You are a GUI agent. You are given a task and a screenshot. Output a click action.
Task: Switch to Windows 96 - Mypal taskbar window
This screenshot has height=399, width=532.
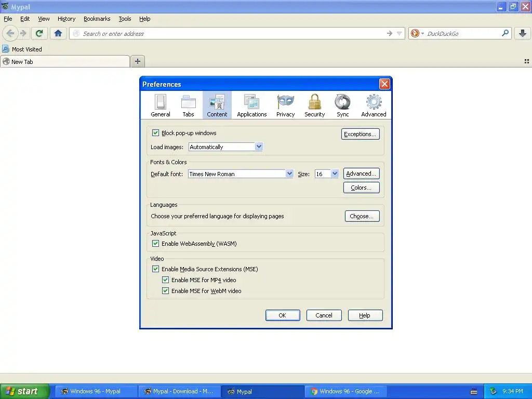(x=96, y=391)
